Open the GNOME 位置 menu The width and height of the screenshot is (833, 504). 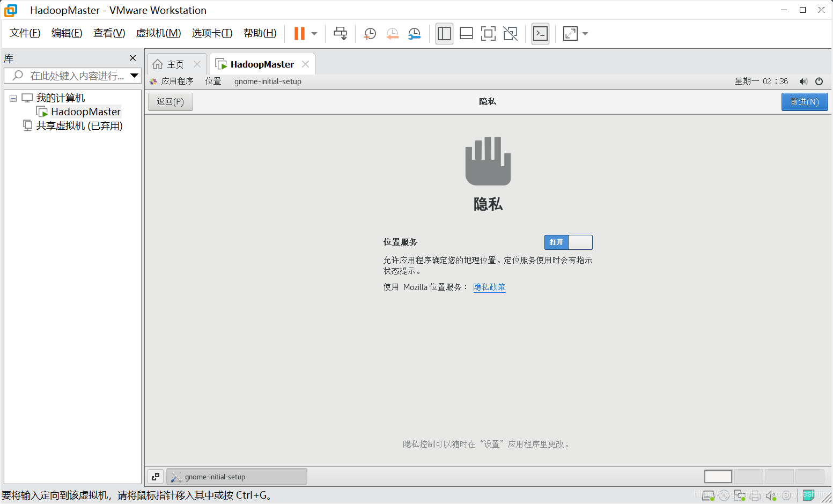point(213,81)
